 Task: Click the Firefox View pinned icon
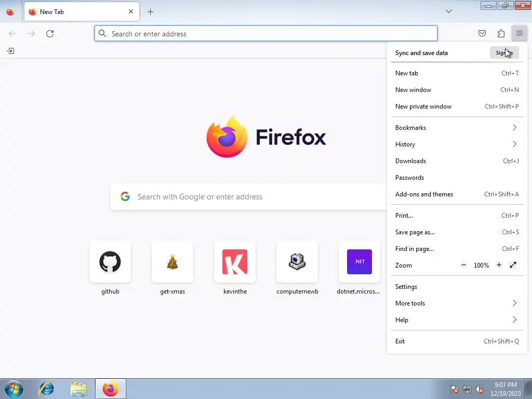[10, 11]
